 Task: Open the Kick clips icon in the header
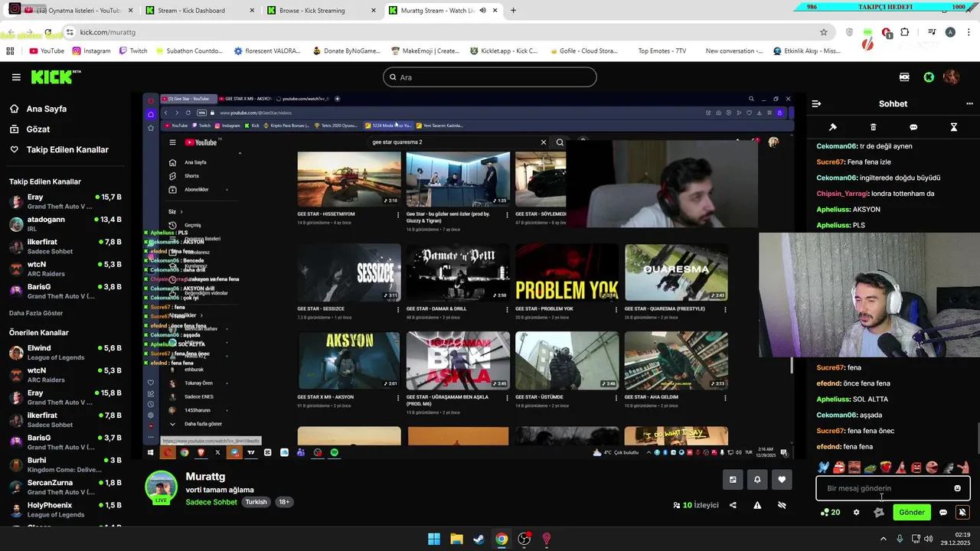[904, 77]
